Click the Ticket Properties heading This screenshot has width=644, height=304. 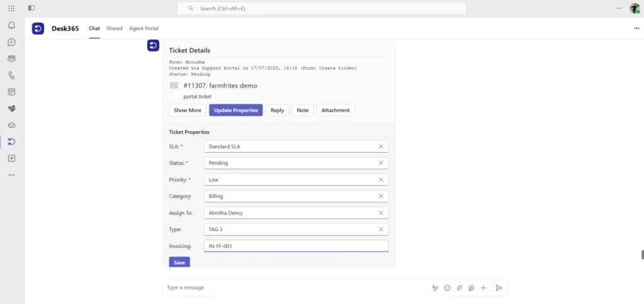189,132
